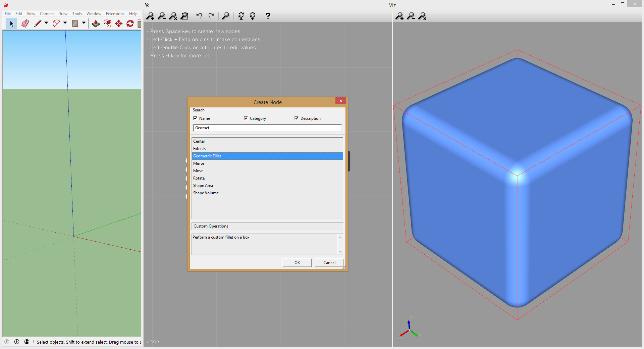
Task: Click undo arrow in Viz toolbar
Action: tap(199, 16)
